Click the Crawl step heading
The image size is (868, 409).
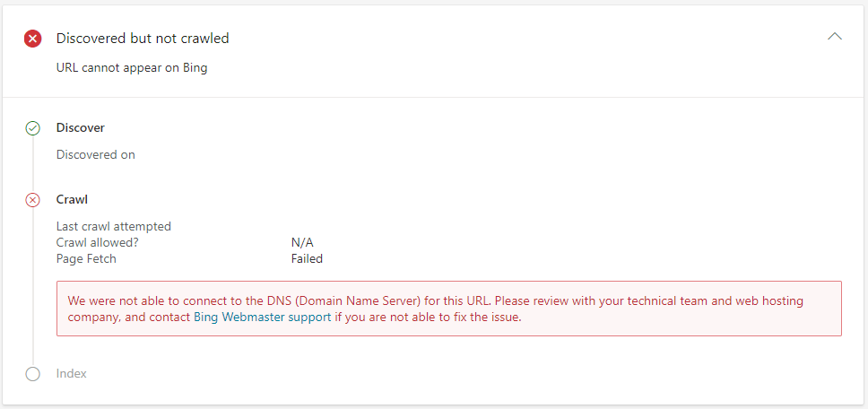click(72, 200)
